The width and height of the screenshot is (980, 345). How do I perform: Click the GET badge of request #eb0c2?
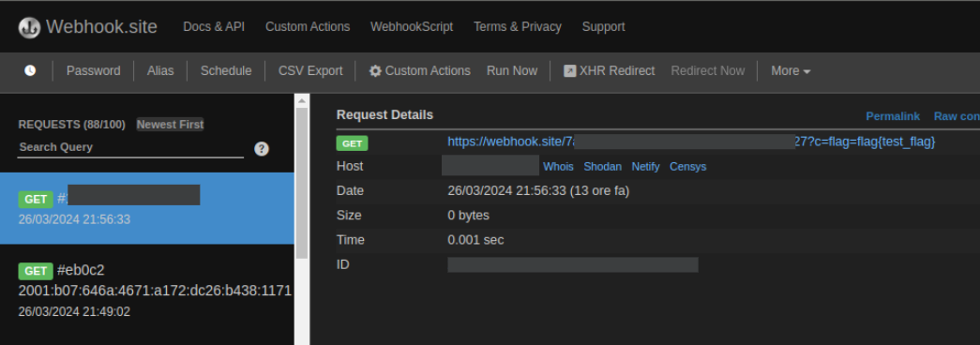tap(36, 271)
